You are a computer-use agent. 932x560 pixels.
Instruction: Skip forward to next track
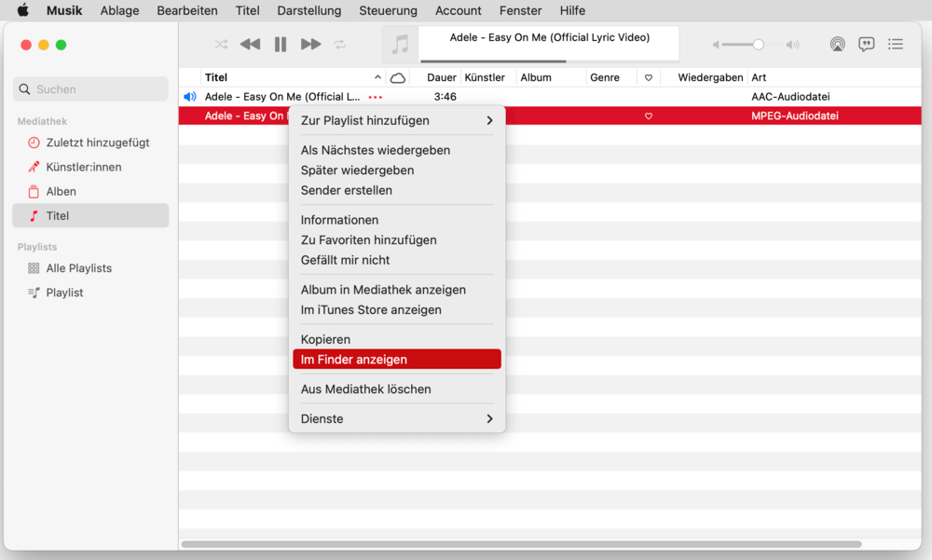[310, 44]
